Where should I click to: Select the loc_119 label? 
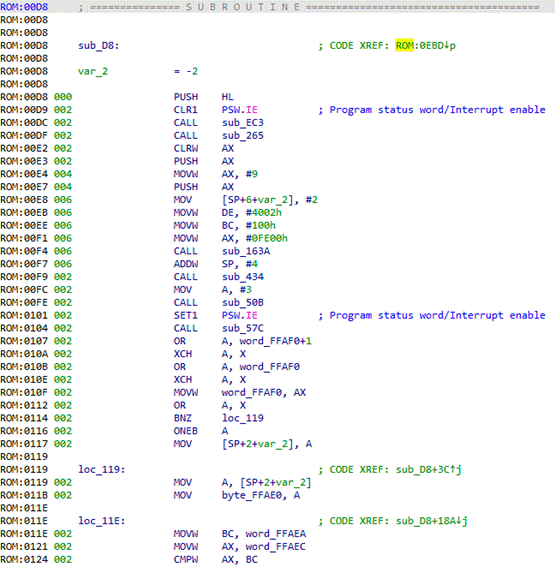click(101, 470)
